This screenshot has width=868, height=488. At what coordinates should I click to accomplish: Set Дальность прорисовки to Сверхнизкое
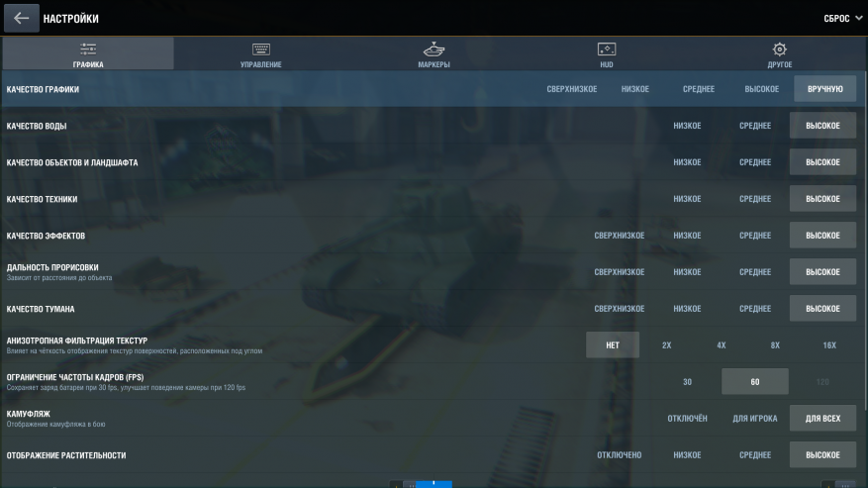[620, 272]
